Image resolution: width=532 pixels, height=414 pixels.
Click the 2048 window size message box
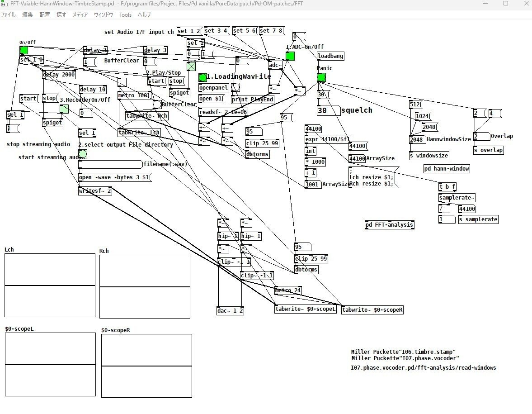pyautogui.click(x=430, y=127)
